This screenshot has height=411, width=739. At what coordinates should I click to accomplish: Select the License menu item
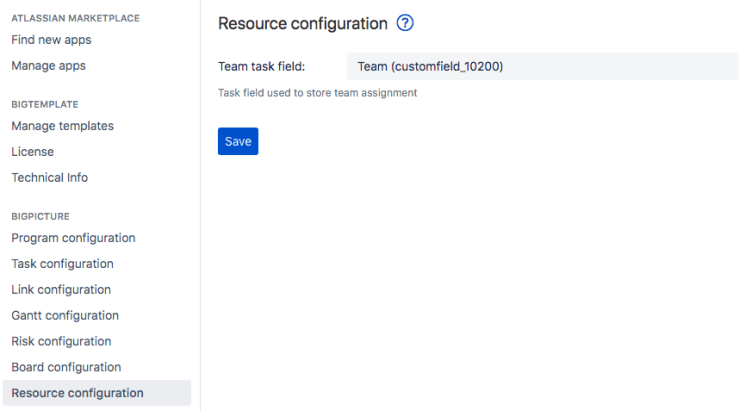point(32,152)
